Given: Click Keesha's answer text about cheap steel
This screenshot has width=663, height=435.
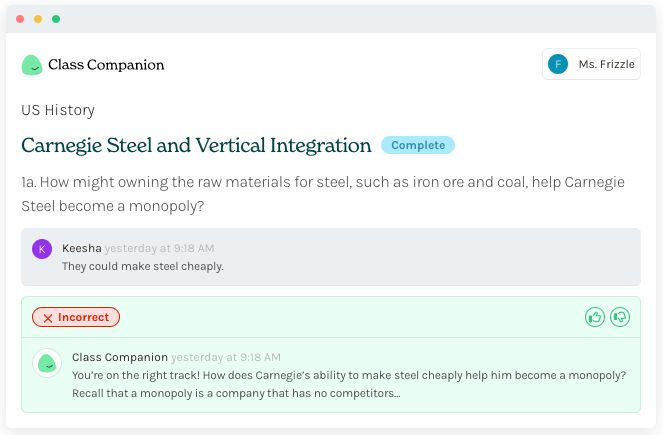Looking at the screenshot, I should [x=142, y=266].
